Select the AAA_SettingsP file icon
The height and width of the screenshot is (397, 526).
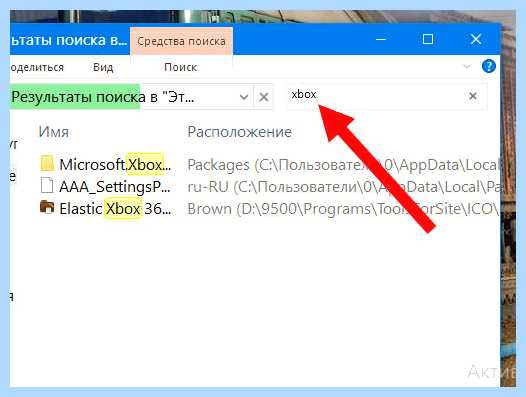[x=47, y=185]
